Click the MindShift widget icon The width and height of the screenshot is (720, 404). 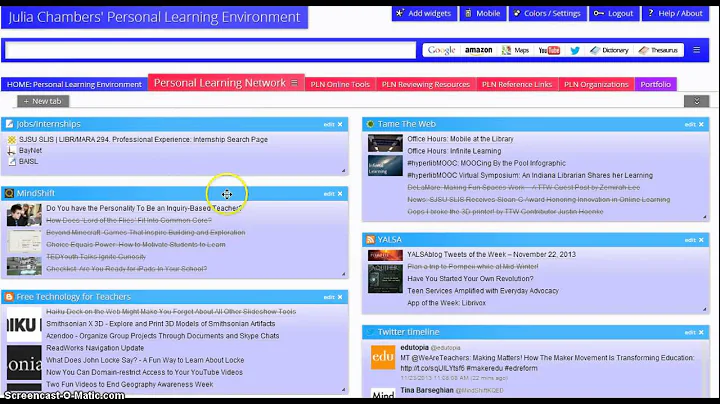pyautogui.click(x=9, y=193)
